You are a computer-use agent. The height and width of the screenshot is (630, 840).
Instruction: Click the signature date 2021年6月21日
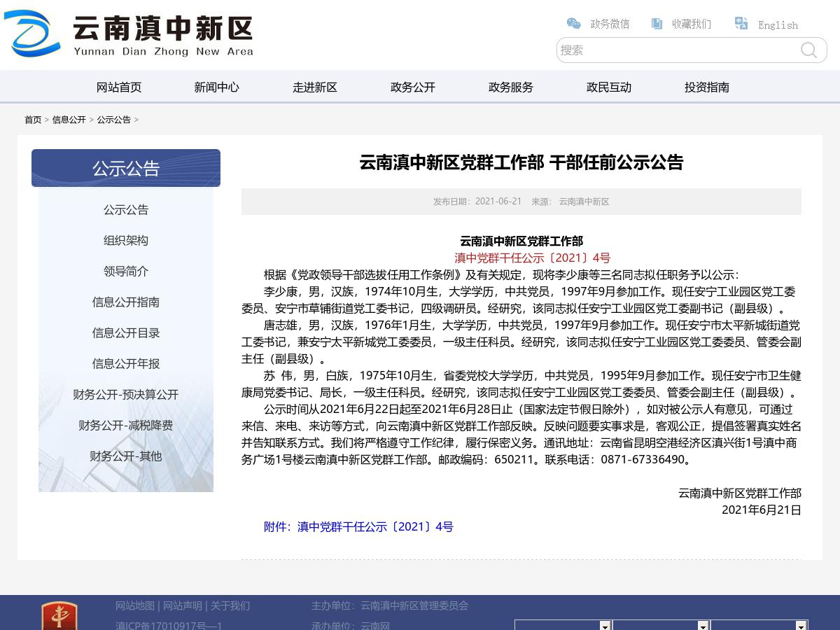(762, 510)
